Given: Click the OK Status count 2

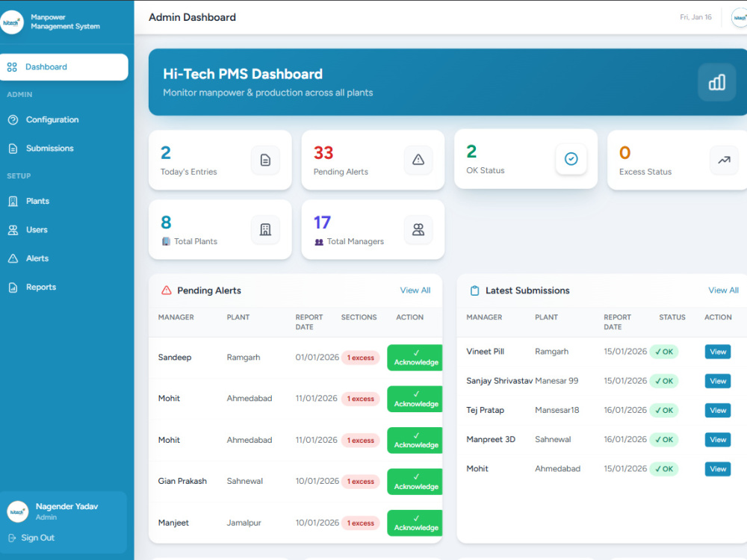Looking at the screenshot, I should 471,152.
